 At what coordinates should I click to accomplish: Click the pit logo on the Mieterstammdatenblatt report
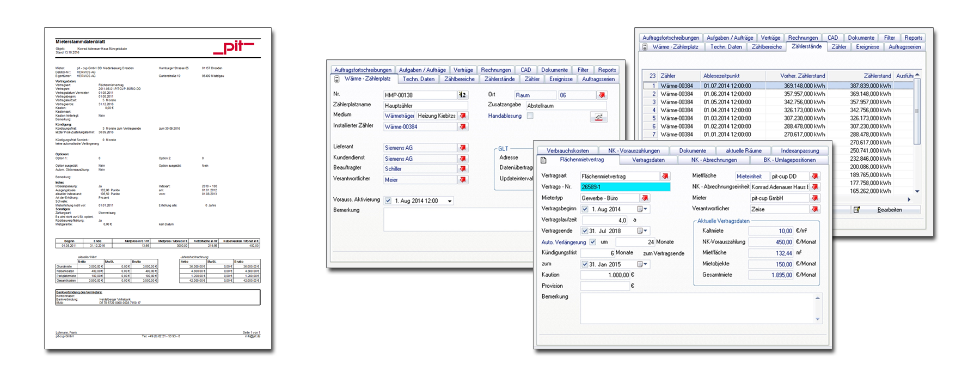coord(233,47)
